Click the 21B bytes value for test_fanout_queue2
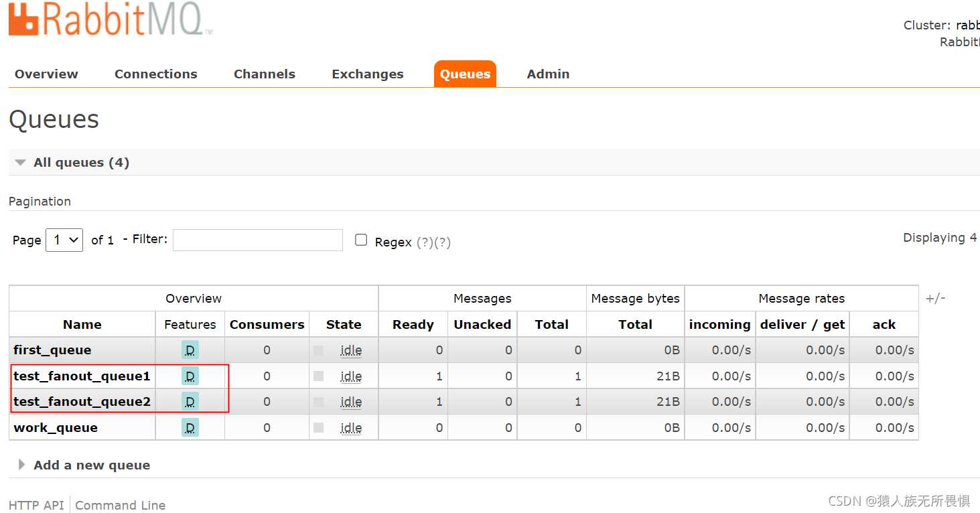The height and width of the screenshot is (513, 980). pos(669,402)
